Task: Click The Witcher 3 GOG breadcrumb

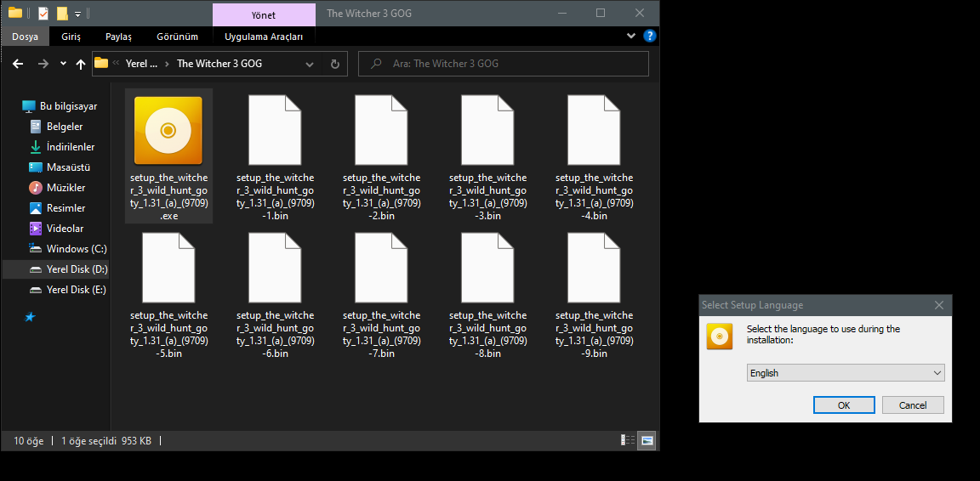Action: pyautogui.click(x=219, y=64)
